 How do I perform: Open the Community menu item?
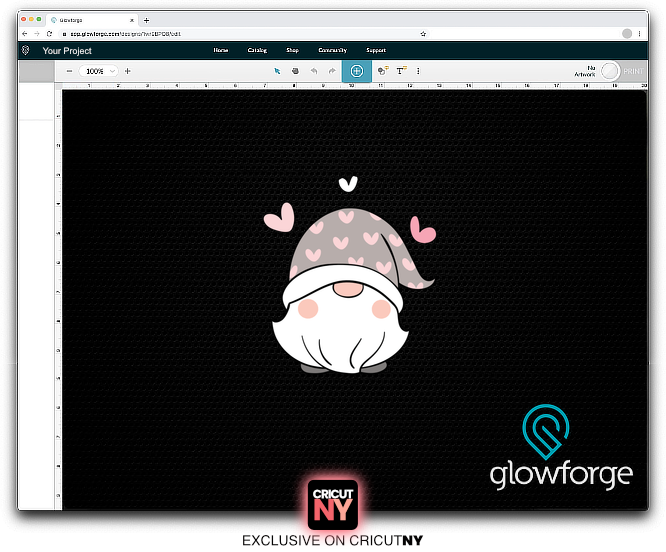click(333, 50)
